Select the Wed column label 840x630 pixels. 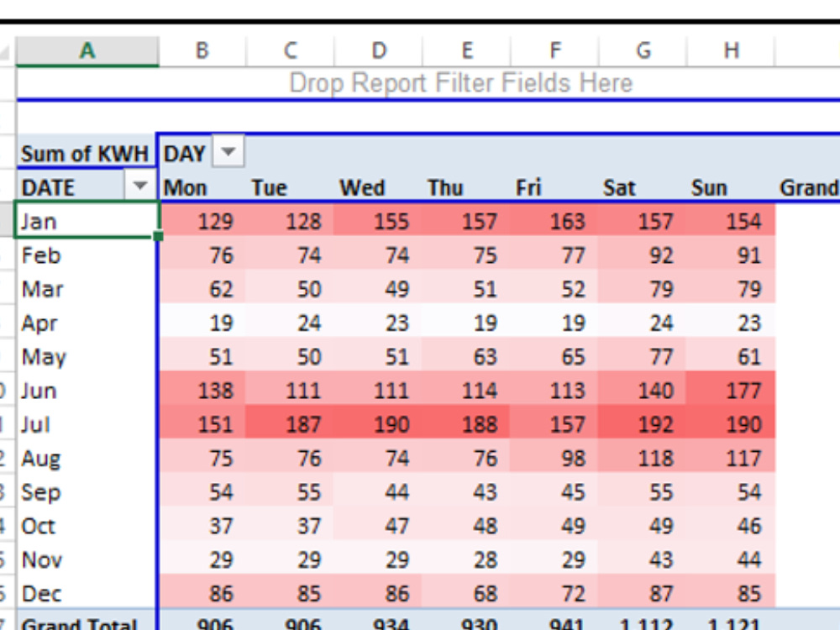coord(362,188)
